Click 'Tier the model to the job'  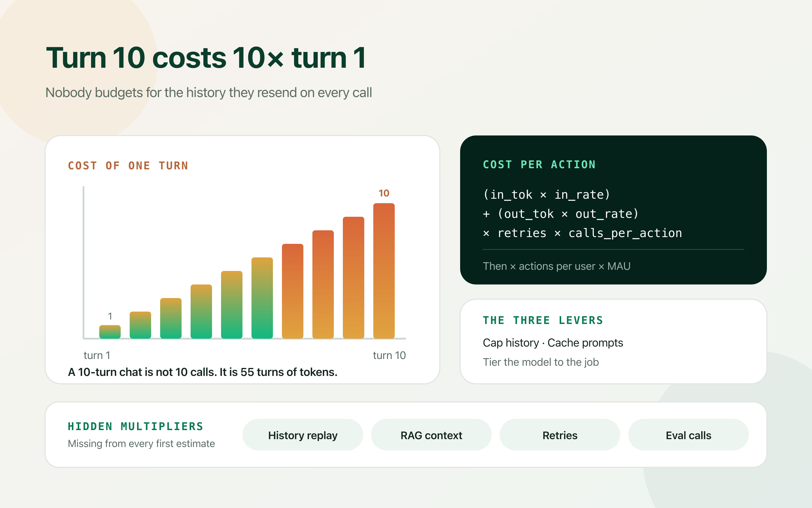(x=540, y=362)
